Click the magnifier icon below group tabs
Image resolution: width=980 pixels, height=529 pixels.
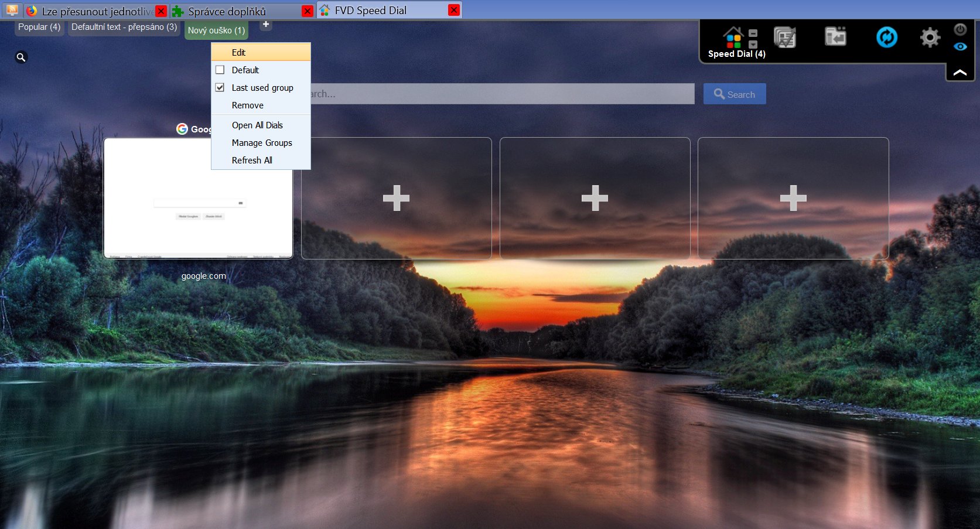pos(21,57)
